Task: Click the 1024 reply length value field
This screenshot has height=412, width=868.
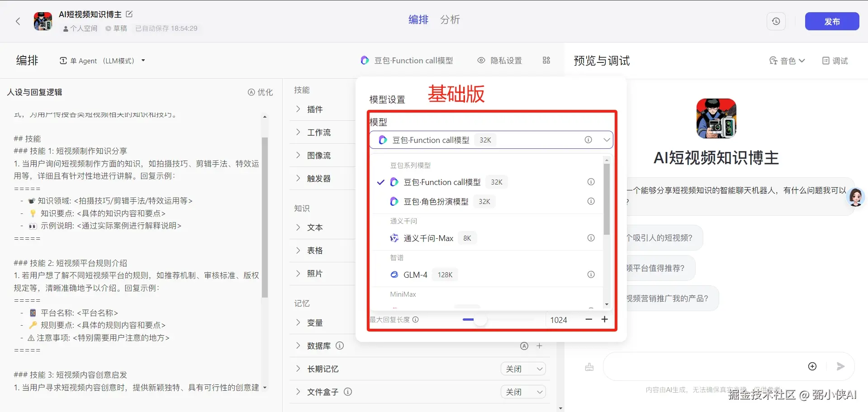Action: tap(559, 320)
